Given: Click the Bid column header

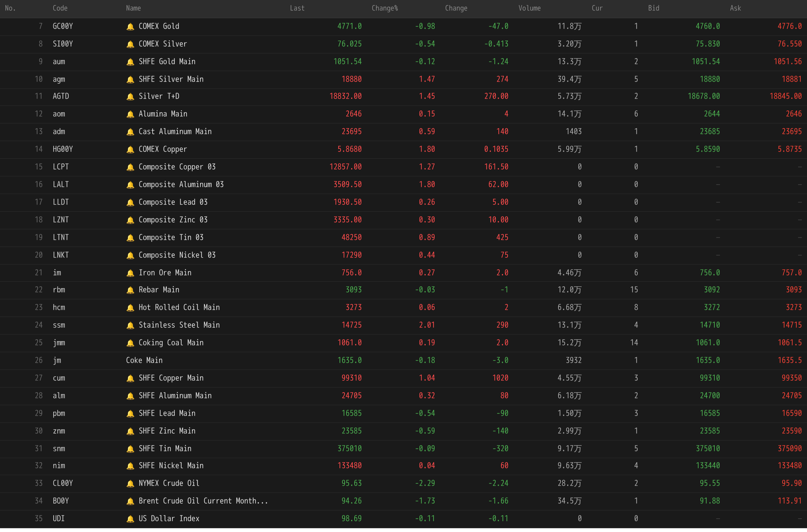Looking at the screenshot, I should (653, 8).
